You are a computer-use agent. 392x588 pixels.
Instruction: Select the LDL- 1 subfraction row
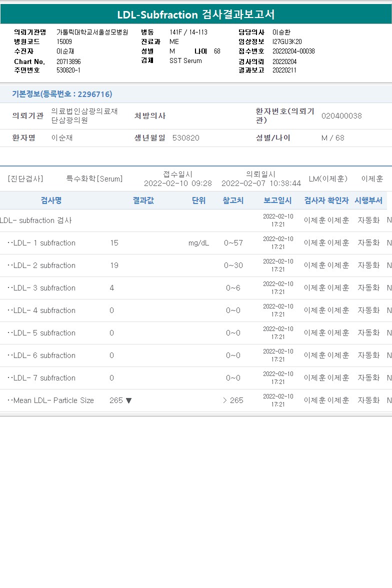(196, 243)
